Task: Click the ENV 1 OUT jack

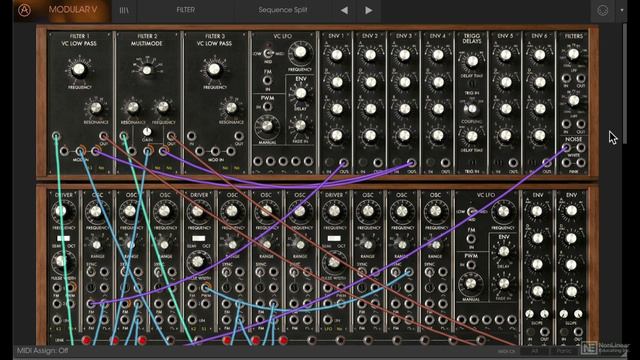Action: 344,163
